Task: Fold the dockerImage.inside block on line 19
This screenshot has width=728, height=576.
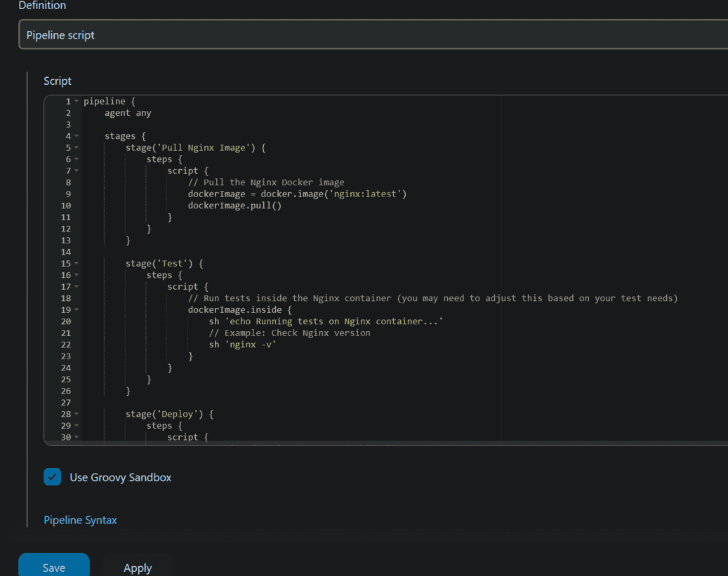Action: pos(77,309)
